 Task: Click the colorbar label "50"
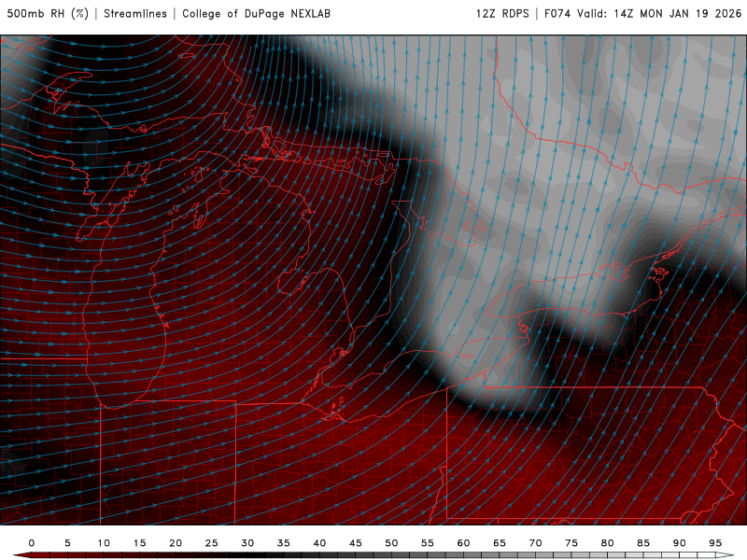pos(391,543)
